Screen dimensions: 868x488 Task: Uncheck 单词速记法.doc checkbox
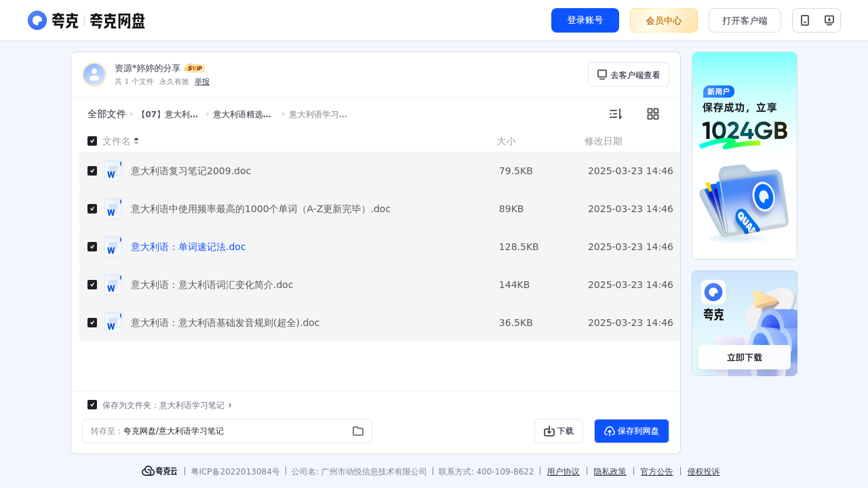click(x=92, y=247)
